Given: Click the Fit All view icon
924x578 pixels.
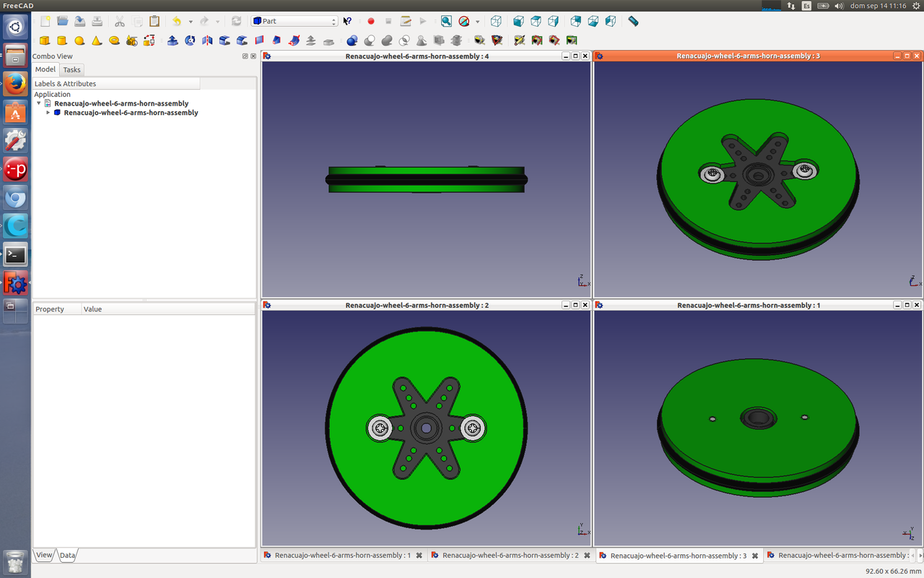Looking at the screenshot, I should (446, 22).
